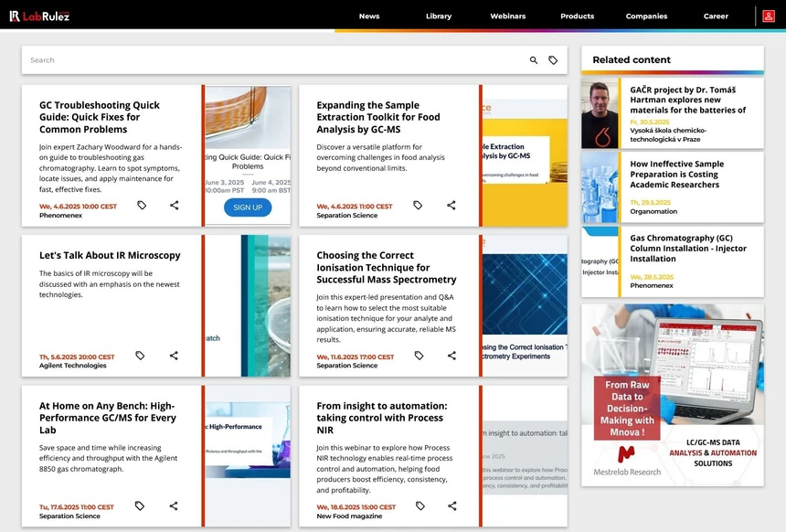Share the GC Troubleshooting Quick Guide webinar
Viewport: 786px width, 532px height.
174,205
